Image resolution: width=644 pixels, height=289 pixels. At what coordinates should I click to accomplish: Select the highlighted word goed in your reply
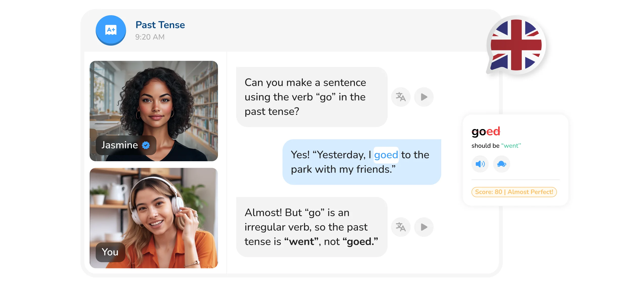click(386, 155)
